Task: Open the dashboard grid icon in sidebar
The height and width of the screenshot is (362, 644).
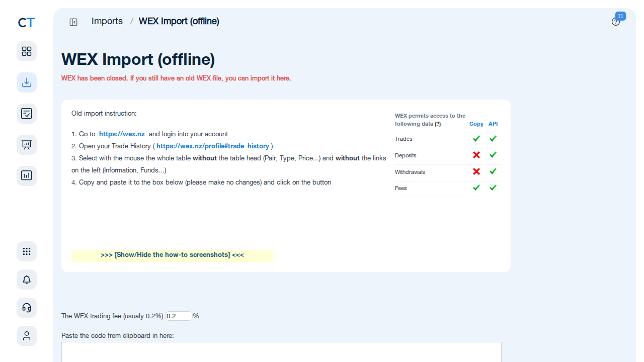Action: coord(27,51)
